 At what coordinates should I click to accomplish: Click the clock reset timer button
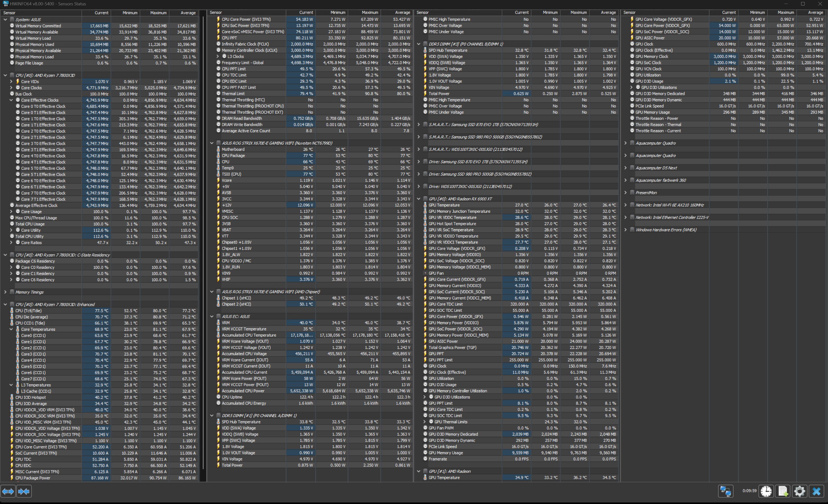tap(766, 491)
